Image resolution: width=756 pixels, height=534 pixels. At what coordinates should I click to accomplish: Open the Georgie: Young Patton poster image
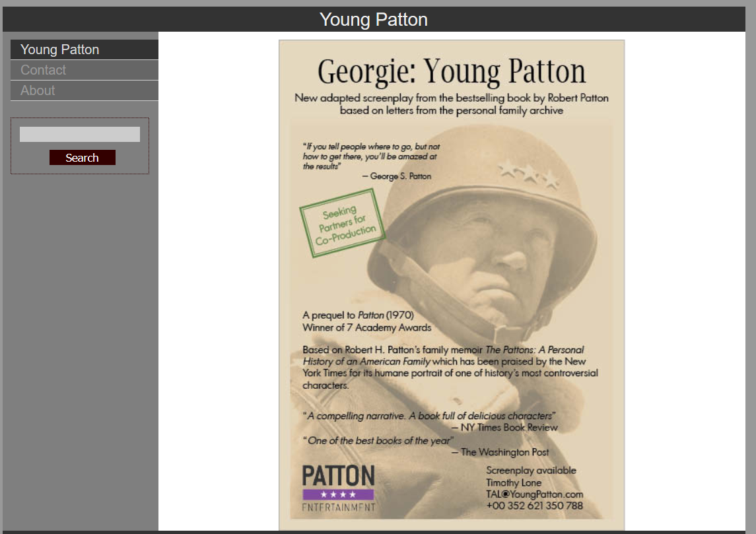pos(452,285)
